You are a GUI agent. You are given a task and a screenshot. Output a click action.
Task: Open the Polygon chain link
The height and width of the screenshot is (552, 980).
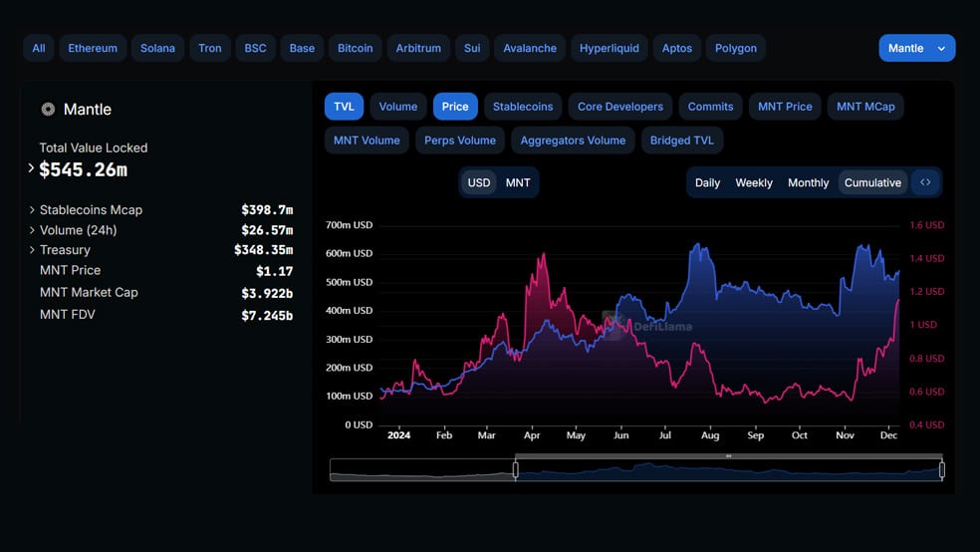pyautogui.click(x=736, y=48)
